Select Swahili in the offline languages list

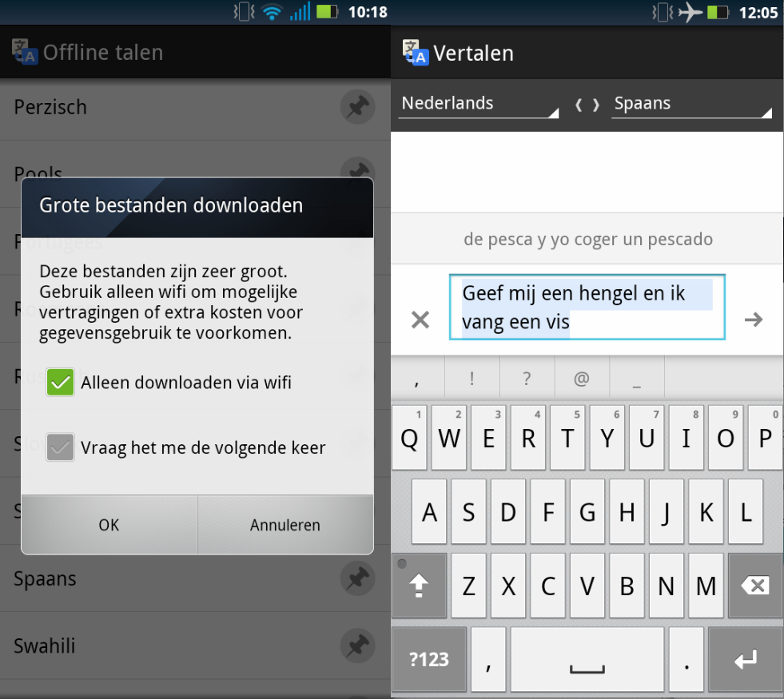coord(45,645)
